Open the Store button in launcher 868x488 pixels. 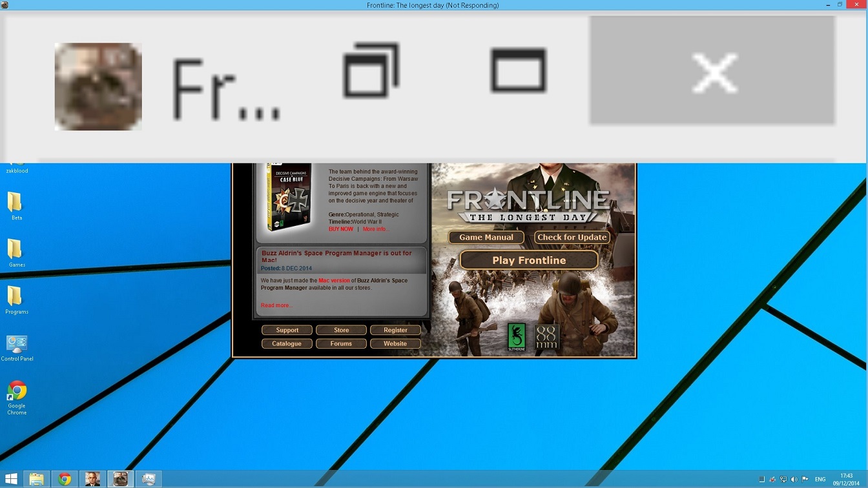pyautogui.click(x=341, y=330)
